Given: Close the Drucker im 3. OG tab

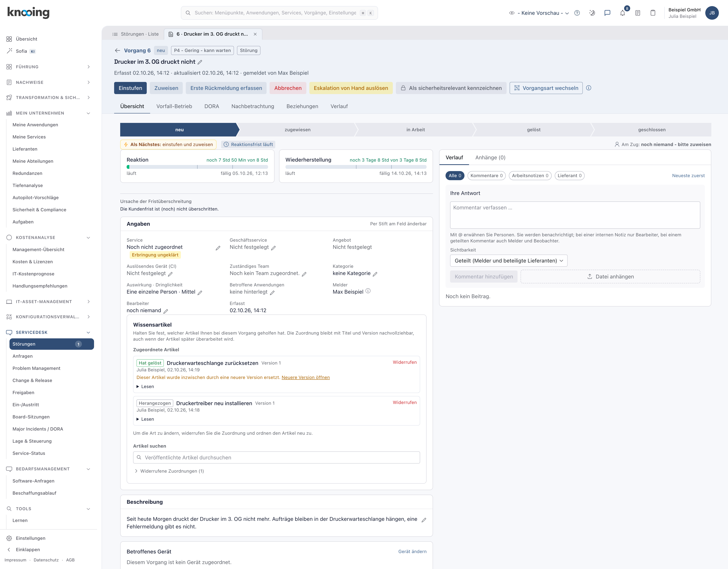Looking at the screenshot, I should tap(255, 34).
